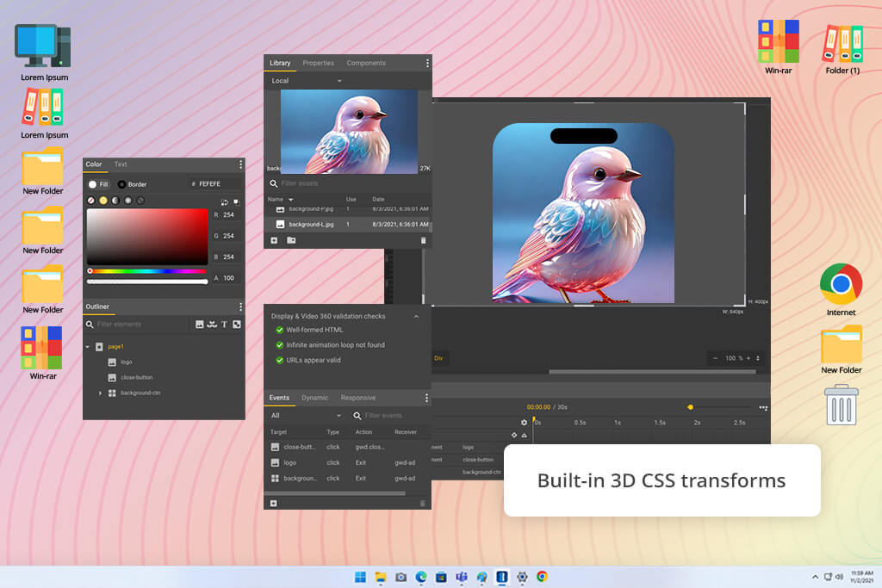The height and width of the screenshot is (588, 882).
Task: Click the rainbow hue slider bar
Action: (147, 271)
